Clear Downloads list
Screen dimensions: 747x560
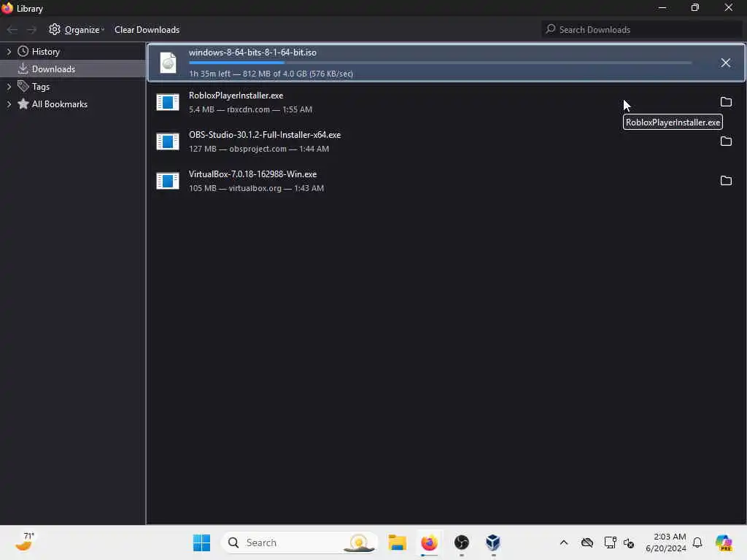coord(147,29)
